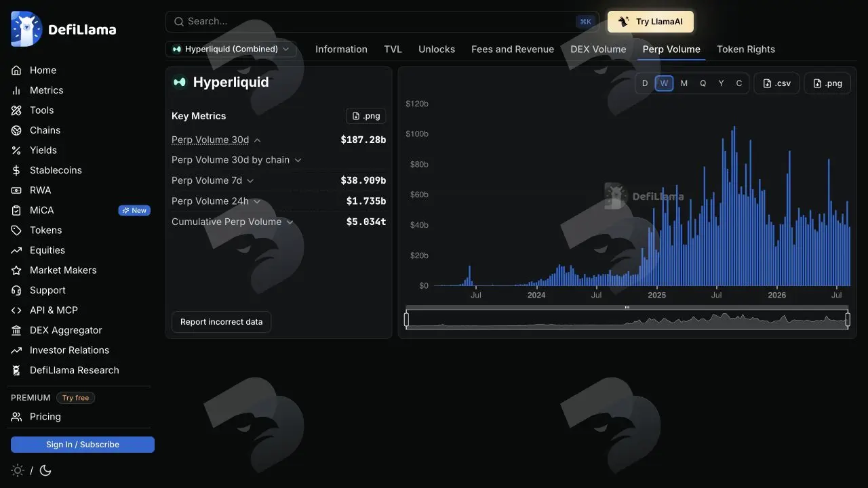This screenshot has height=488, width=868.
Task: Download the chart as .png
Action: (827, 83)
